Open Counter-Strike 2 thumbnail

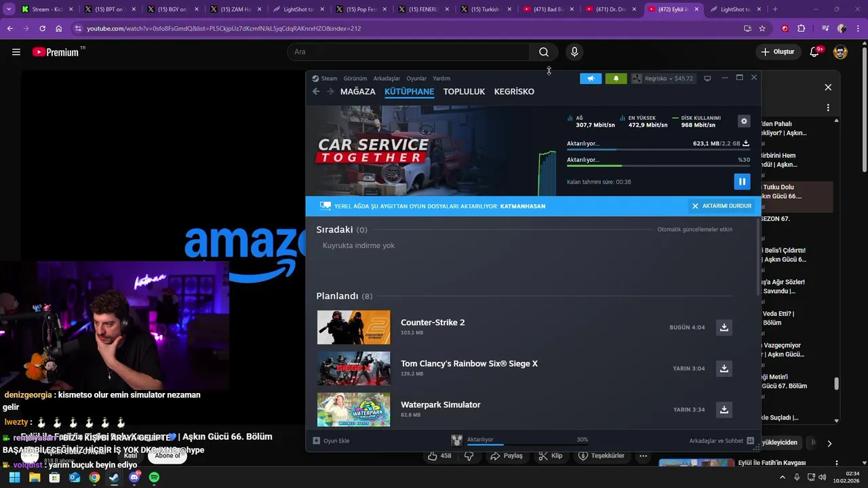coord(354,327)
